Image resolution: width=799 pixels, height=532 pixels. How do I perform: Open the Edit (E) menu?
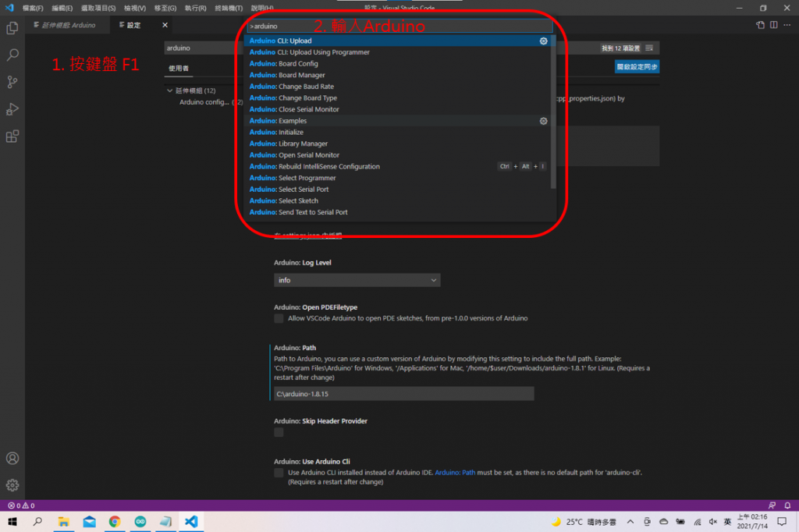click(x=62, y=8)
